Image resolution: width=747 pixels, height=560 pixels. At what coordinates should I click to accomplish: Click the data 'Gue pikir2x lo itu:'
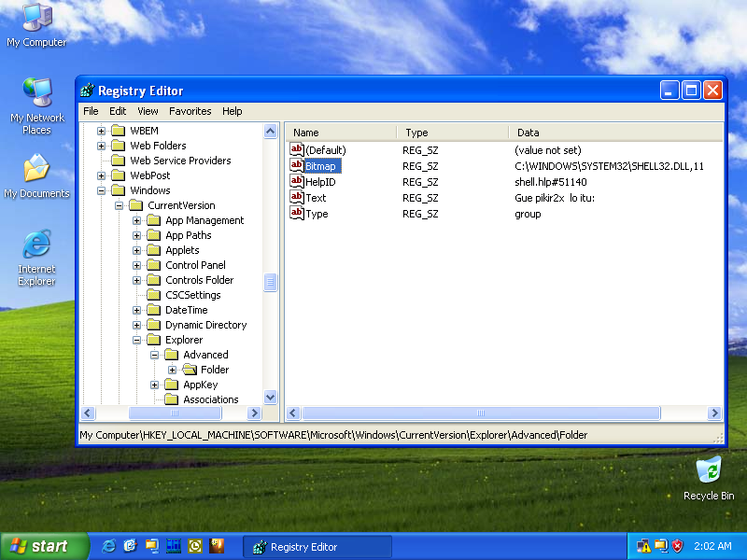click(x=555, y=198)
